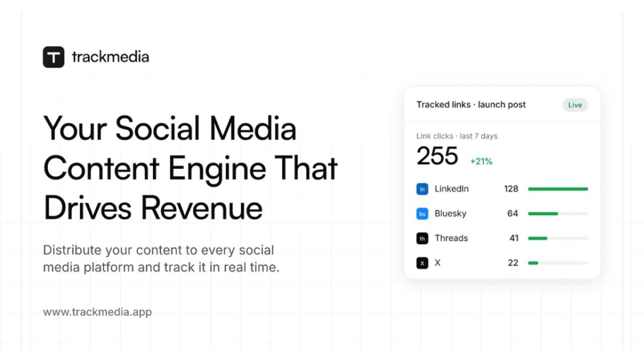This screenshot has width=644, height=362.
Task: Click the green Live status badge
Action: pos(575,105)
